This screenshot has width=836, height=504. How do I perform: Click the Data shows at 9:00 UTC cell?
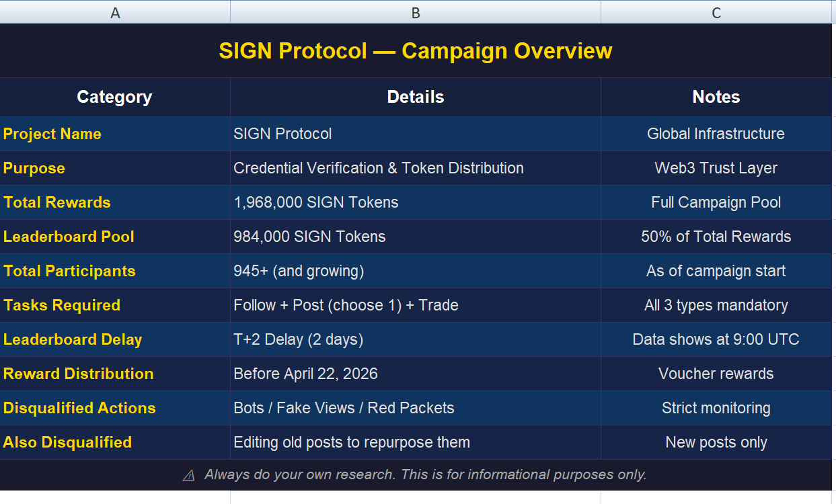pos(716,339)
